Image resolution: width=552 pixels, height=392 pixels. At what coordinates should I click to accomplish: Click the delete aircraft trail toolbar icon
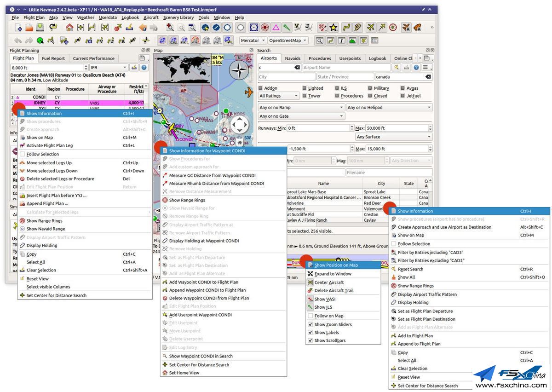click(118, 28)
